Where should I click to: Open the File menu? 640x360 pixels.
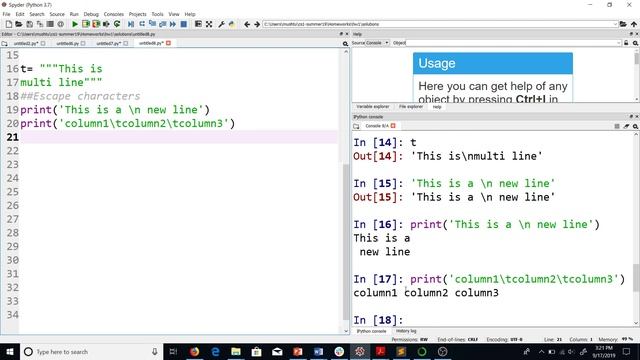pos(7,14)
